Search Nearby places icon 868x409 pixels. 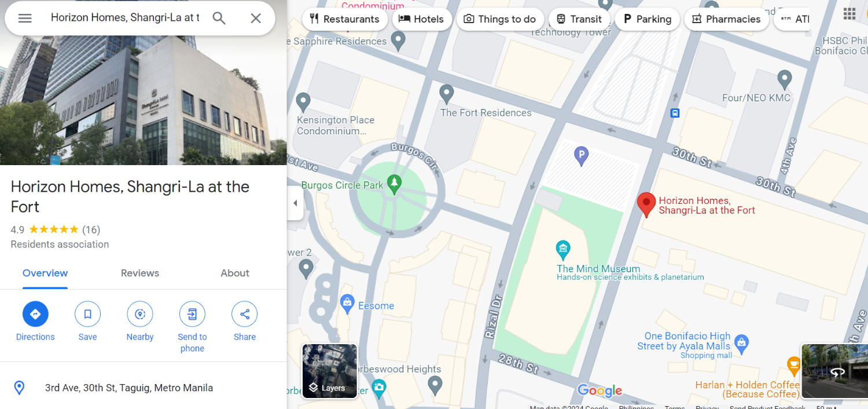(x=140, y=314)
